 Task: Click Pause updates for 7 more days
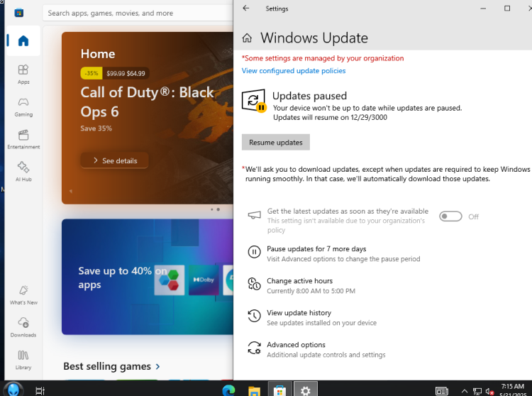316,248
